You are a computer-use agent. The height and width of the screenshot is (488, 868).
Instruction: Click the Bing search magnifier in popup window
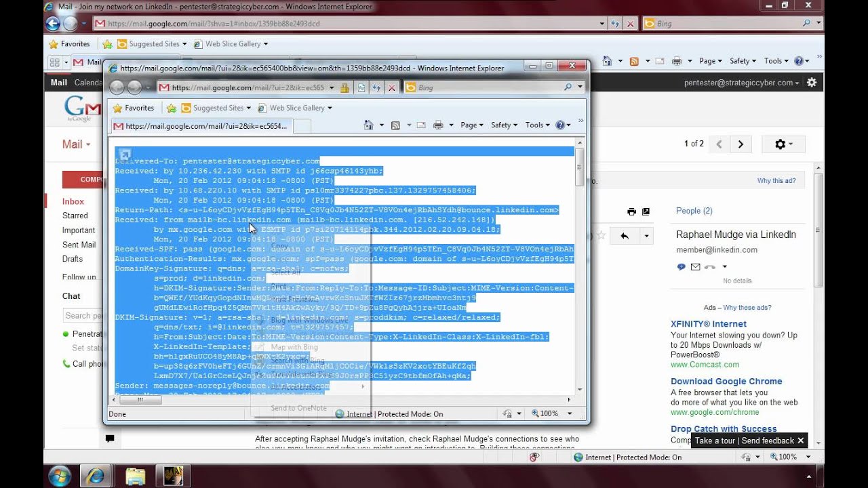(x=568, y=87)
